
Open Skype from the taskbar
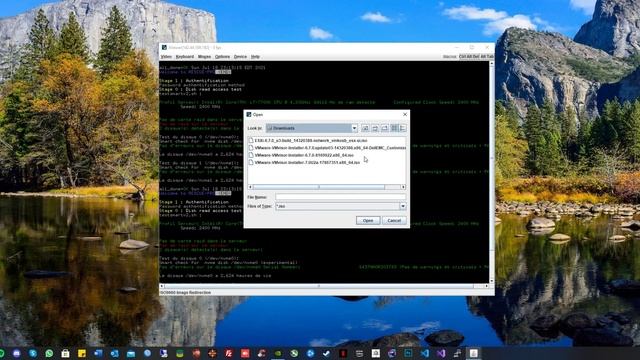(x=33, y=353)
